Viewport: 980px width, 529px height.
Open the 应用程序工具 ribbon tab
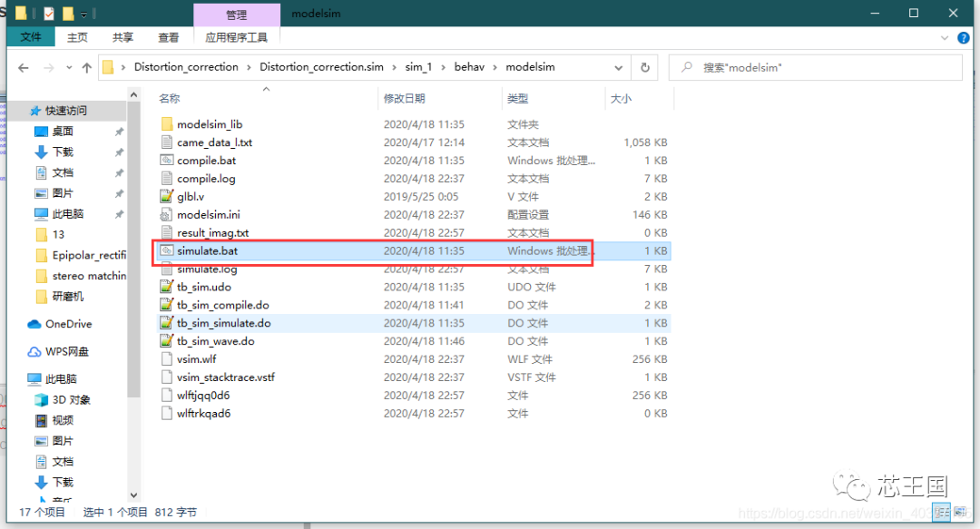click(x=236, y=37)
